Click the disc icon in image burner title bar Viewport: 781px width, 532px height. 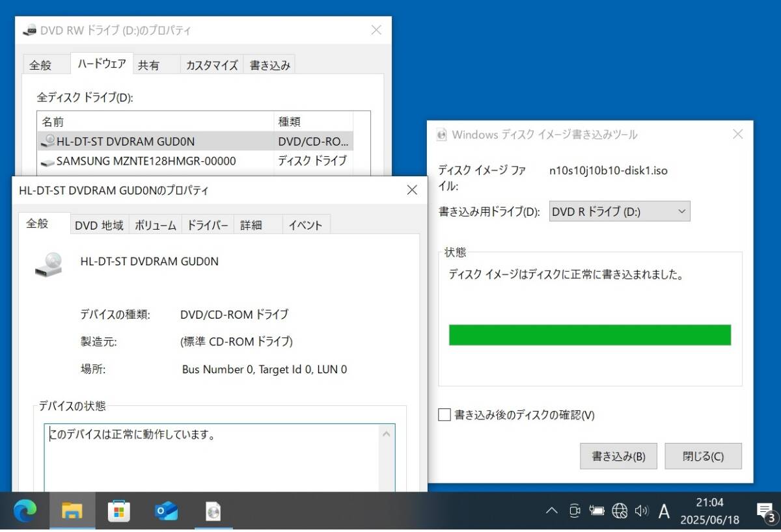pos(442,135)
